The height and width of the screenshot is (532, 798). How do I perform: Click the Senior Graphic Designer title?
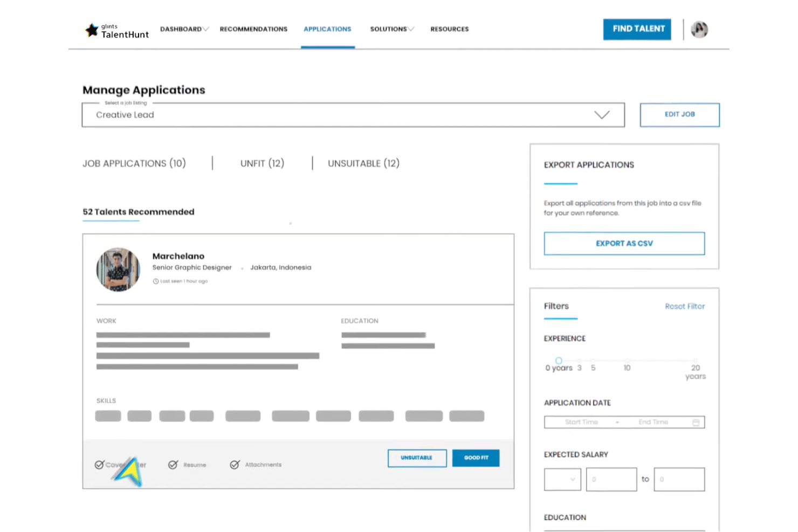192,267
